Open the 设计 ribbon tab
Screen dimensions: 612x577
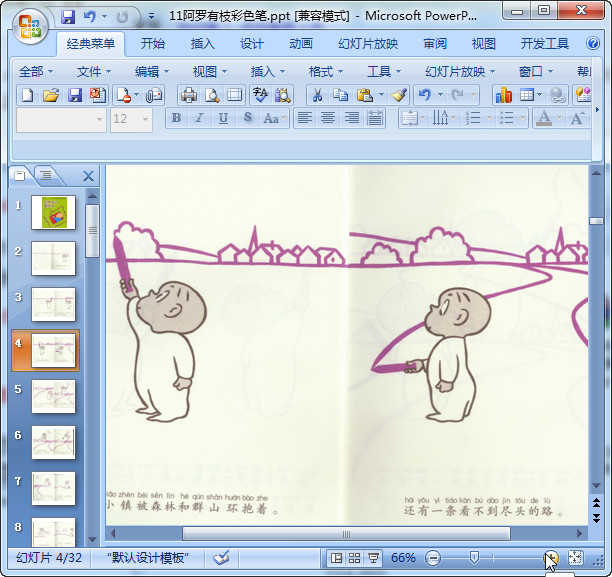coord(252,43)
